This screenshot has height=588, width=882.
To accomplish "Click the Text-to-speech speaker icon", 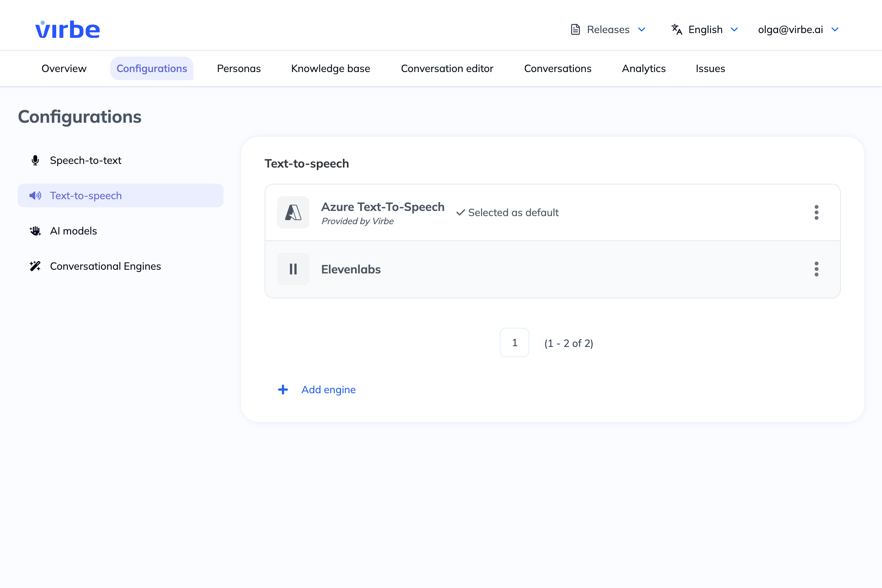I will pos(35,196).
